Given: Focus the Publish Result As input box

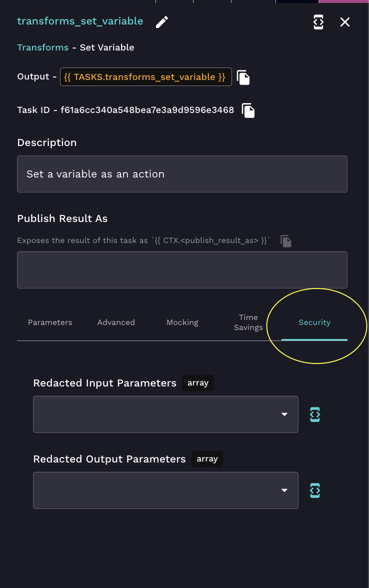Looking at the screenshot, I should pyautogui.click(x=182, y=270).
